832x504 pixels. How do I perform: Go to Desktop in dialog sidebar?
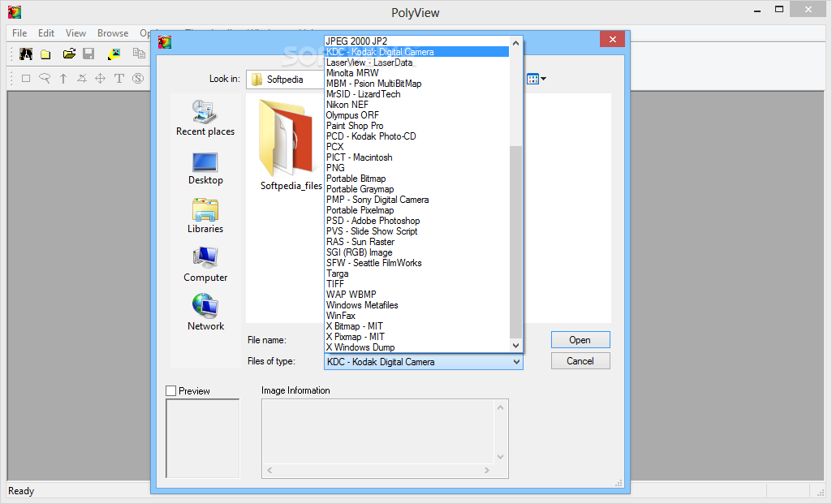[x=205, y=169]
